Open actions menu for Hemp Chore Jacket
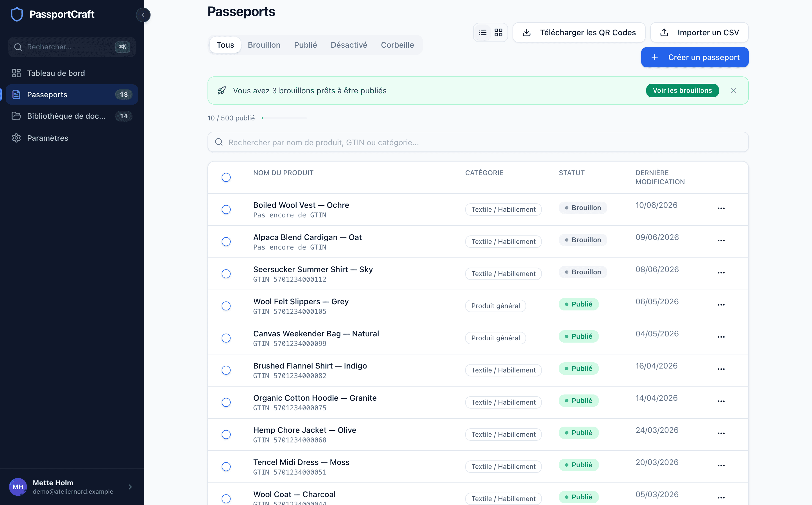 pyautogui.click(x=721, y=434)
